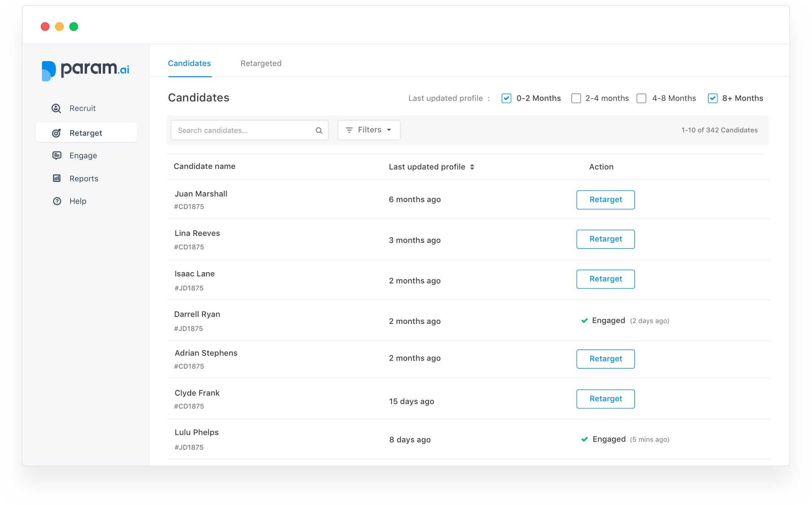Uncheck the 0-2 Months checkbox
The image size is (812, 505).
pyautogui.click(x=506, y=98)
